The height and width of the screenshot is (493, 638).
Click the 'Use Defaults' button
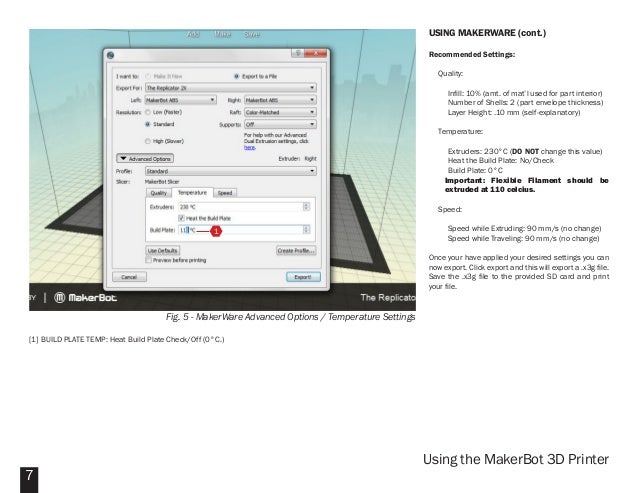162,251
